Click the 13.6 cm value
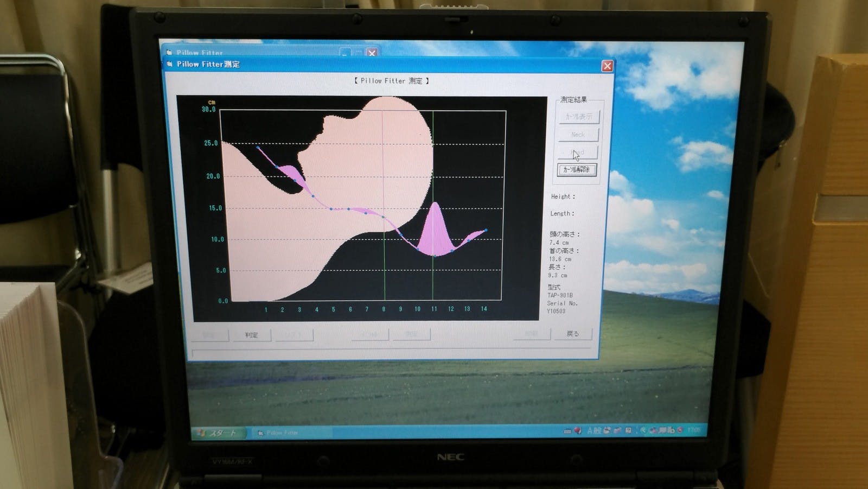This screenshot has height=489, width=868. coord(560,259)
